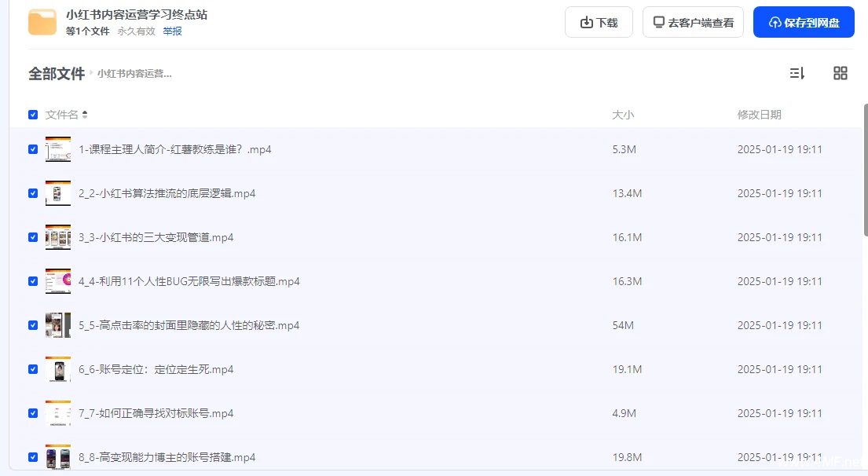Navigate to 全部文件 breadcrumb
The width and height of the screenshot is (868, 476).
57,74
